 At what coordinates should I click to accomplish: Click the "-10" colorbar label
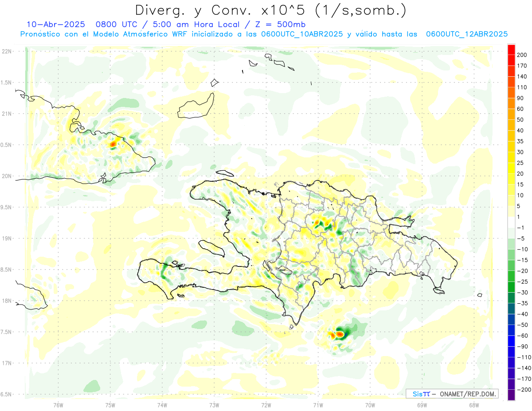[523, 249]
